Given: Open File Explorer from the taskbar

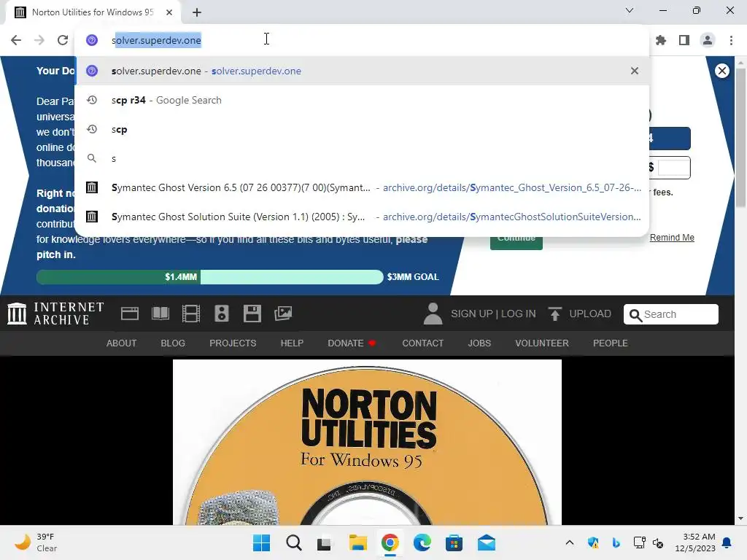Looking at the screenshot, I should [357, 542].
